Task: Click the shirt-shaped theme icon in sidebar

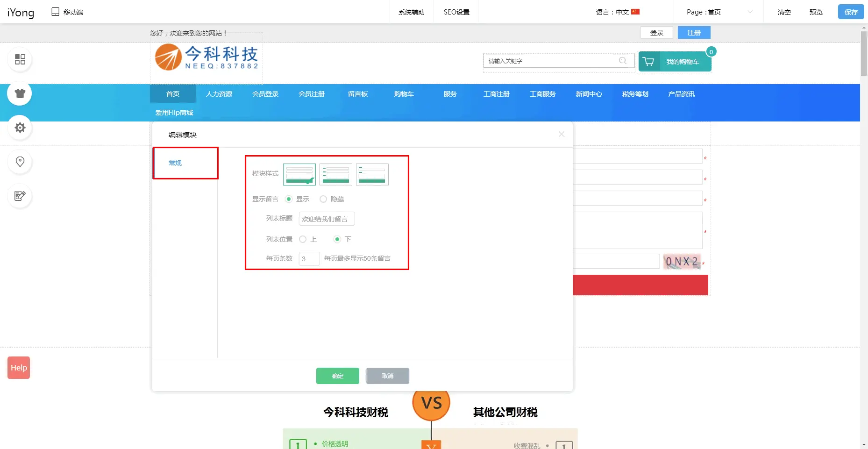Action: pos(20,93)
